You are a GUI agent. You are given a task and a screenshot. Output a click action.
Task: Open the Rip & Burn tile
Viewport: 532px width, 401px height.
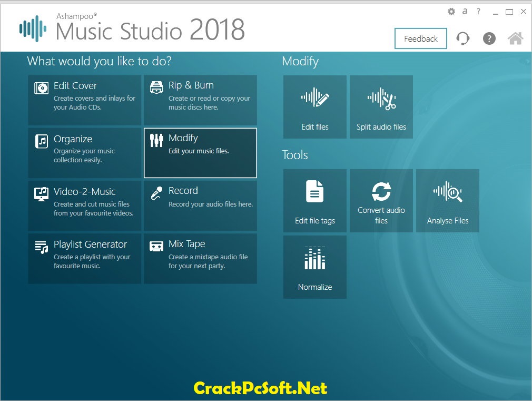(200, 100)
